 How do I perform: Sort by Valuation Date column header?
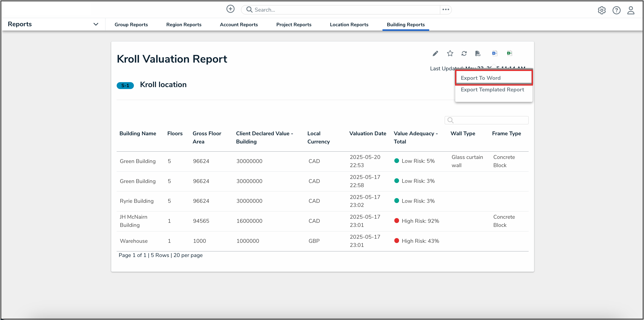tap(367, 133)
